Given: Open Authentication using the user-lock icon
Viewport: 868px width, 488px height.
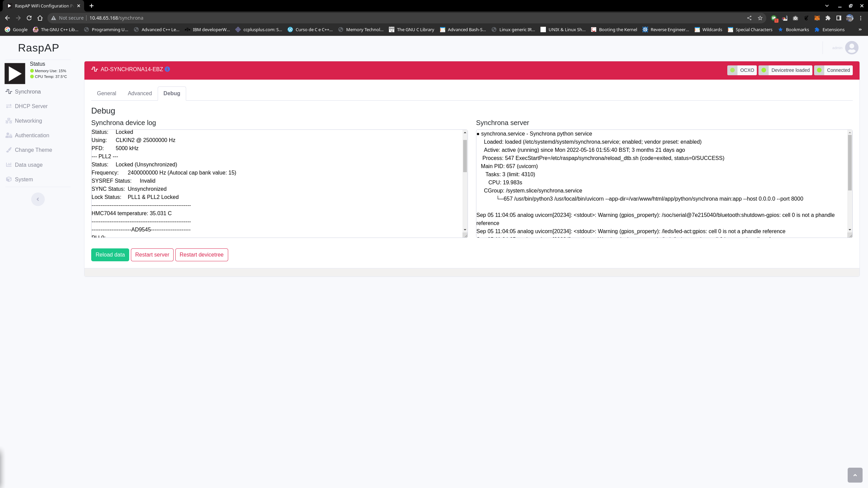Looking at the screenshot, I should click(9, 135).
